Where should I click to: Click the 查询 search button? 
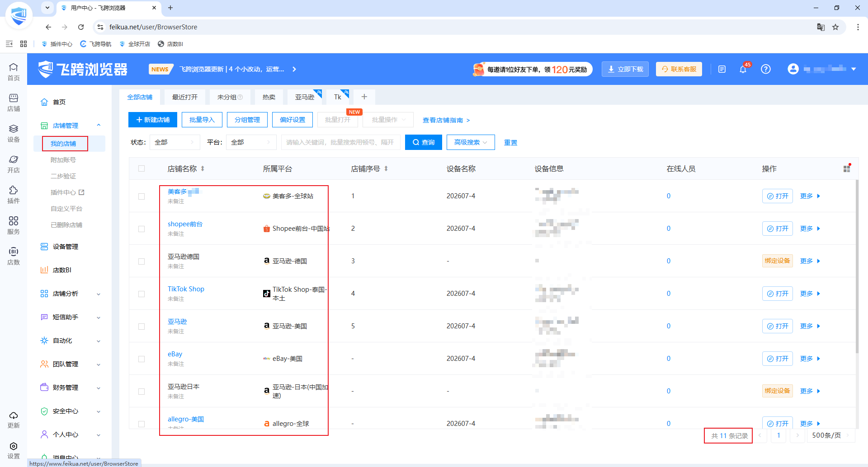[424, 142]
